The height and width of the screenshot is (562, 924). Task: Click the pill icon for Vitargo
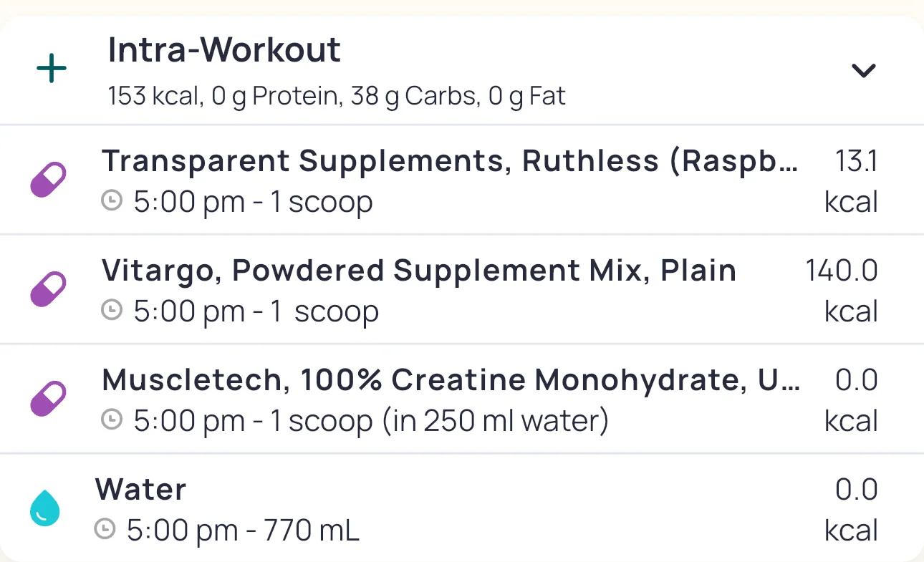coord(48,289)
